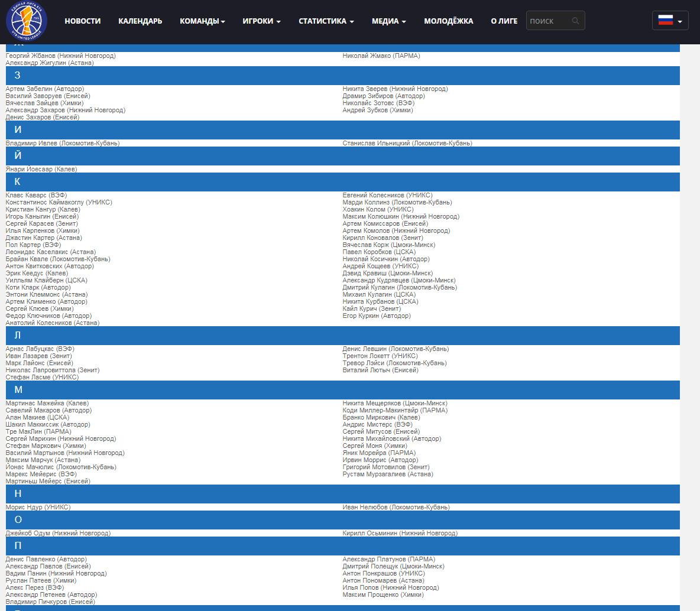Open player Николай Жмако (ПАРМА)
The image size is (700, 611).
(381, 56)
